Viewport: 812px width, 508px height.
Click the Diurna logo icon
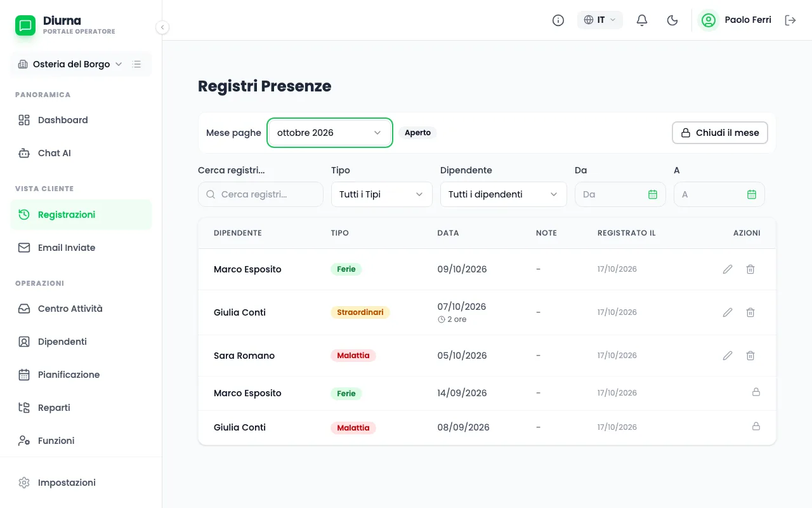point(25,25)
